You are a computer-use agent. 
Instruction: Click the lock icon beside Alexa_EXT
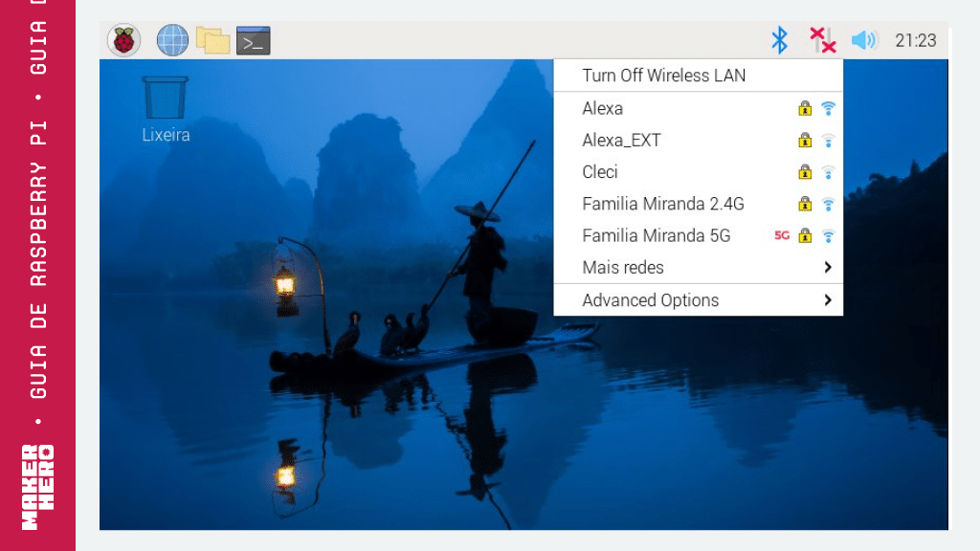[805, 141]
